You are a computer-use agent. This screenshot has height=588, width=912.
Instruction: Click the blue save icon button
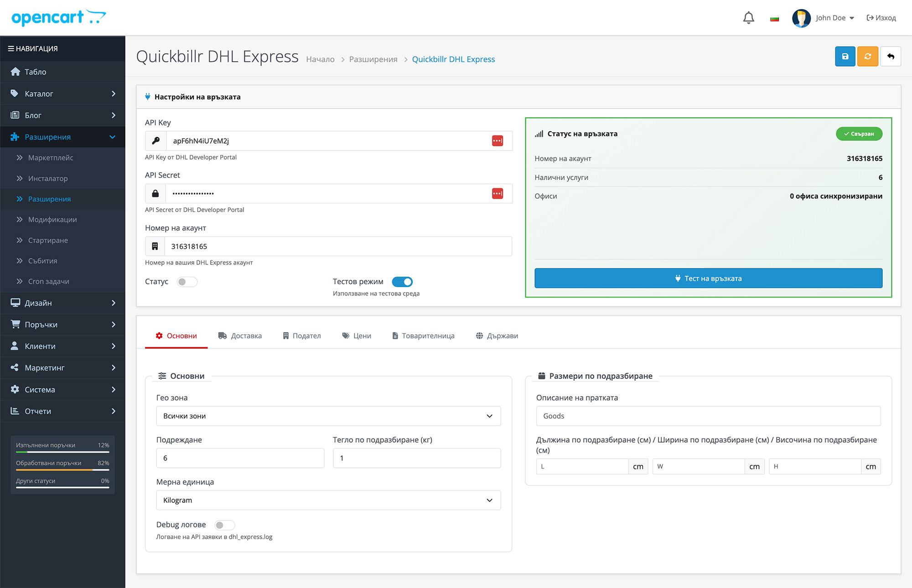coord(845,57)
